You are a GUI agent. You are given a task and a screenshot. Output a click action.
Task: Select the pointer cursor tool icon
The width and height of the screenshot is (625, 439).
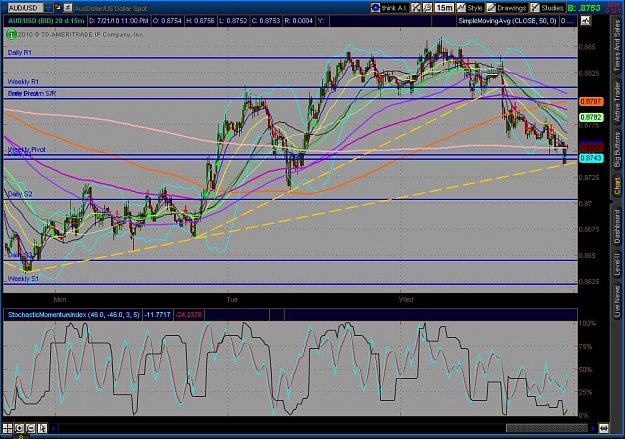click(x=42, y=428)
